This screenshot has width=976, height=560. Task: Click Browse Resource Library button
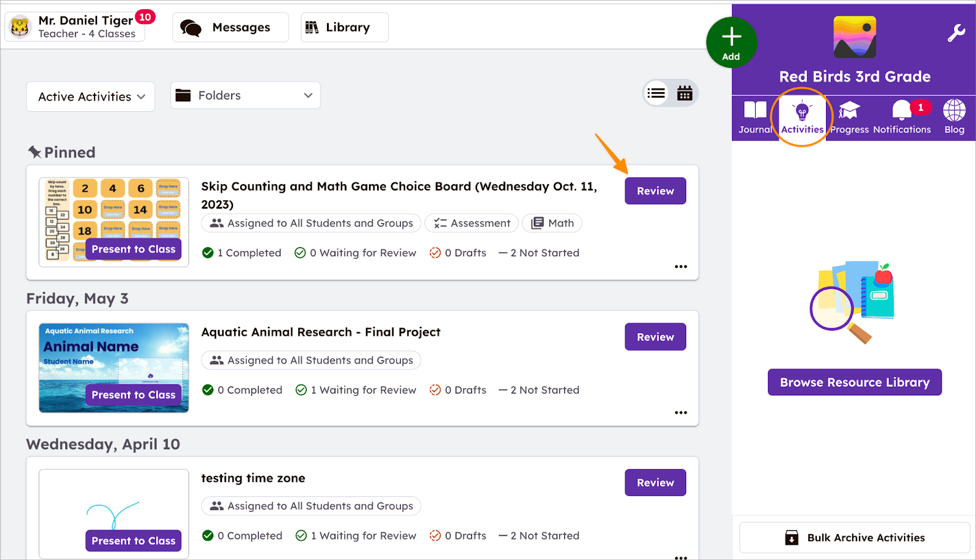coord(854,382)
